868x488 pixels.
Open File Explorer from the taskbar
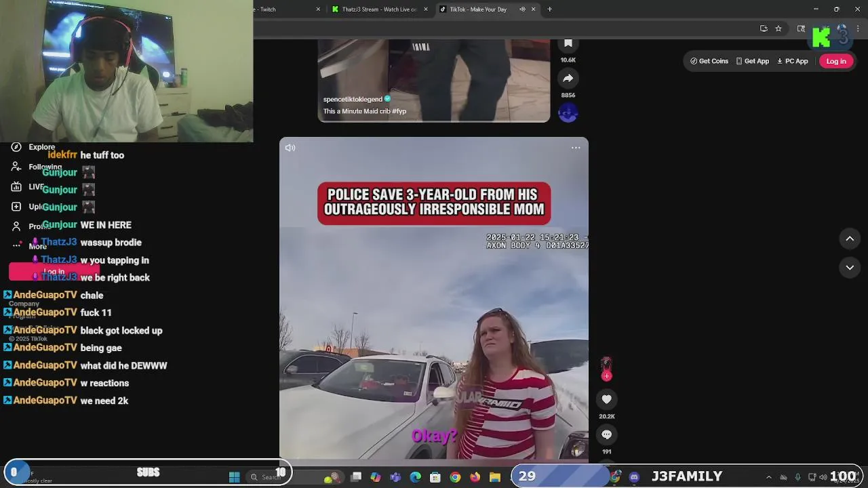(x=495, y=477)
